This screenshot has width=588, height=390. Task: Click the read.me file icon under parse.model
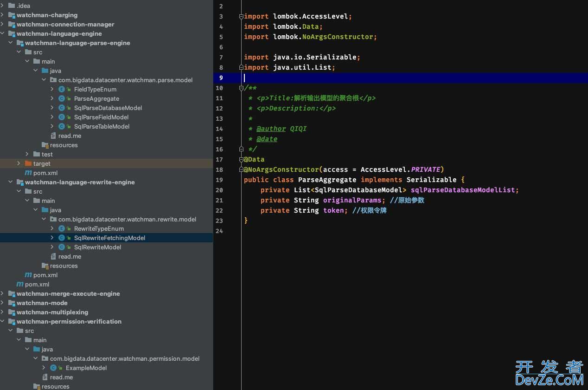tap(53, 136)
